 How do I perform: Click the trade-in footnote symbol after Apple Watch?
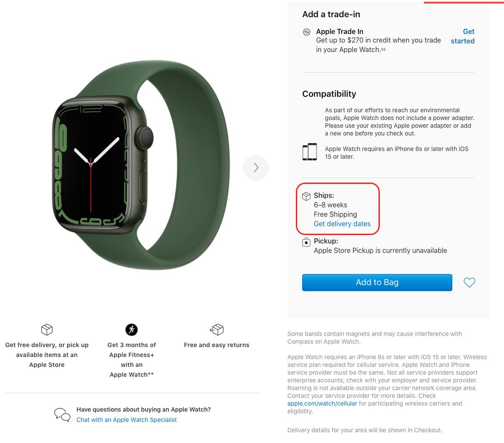click(x=383, y=49)
